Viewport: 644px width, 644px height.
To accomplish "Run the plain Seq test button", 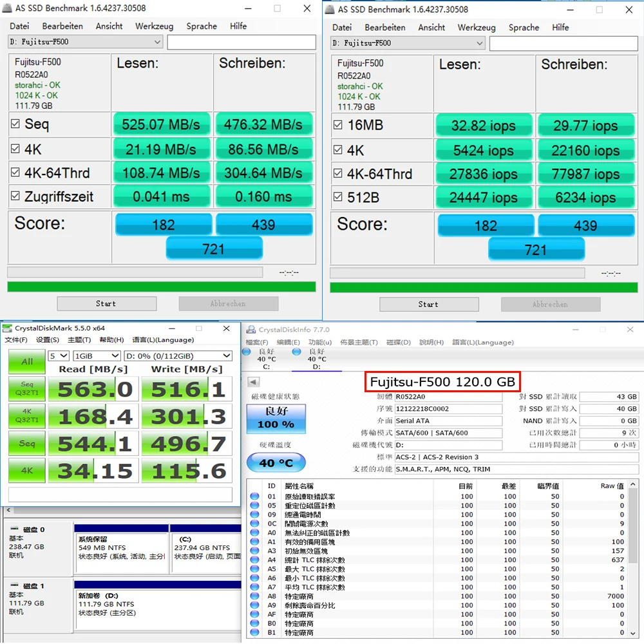I will 26,443.
